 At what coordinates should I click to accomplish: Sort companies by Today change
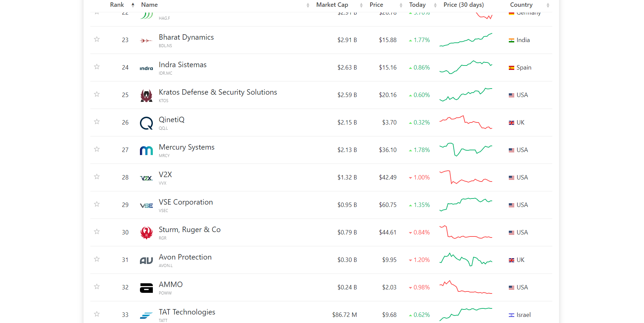[x=417, y=5]
